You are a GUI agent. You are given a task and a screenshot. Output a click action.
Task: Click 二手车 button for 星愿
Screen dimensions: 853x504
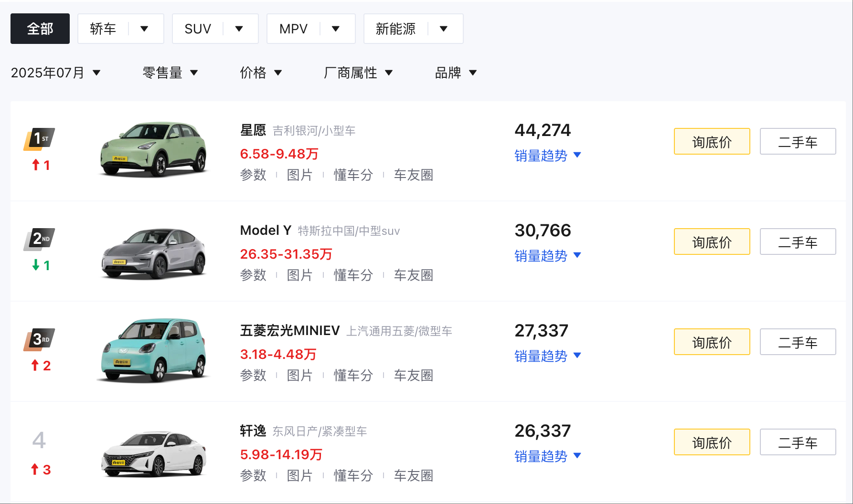point(798,141)
